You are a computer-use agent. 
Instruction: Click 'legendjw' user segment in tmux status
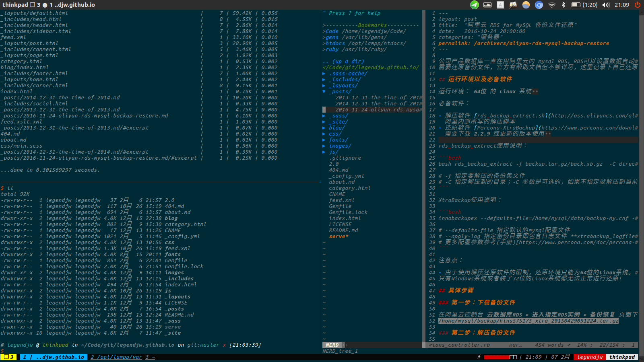tap(590, 357)
